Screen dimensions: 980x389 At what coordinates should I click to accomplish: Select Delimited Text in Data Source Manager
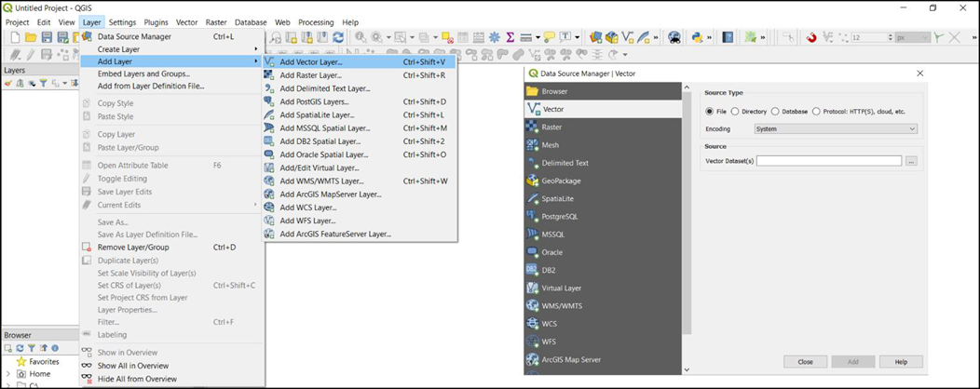pos(603,163)
